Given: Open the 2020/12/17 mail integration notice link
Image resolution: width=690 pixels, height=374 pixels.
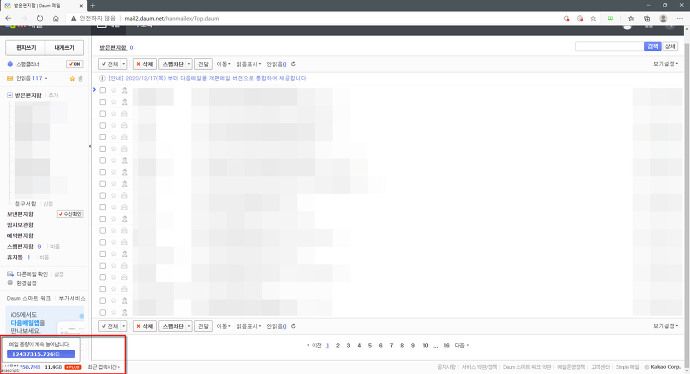Looking at the screenshot, I should point(207,78).
